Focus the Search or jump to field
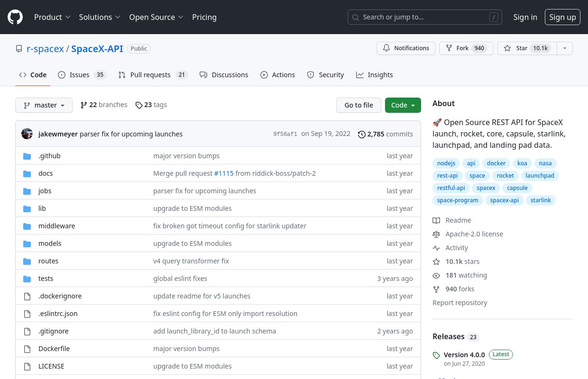 tap(425, 17)
